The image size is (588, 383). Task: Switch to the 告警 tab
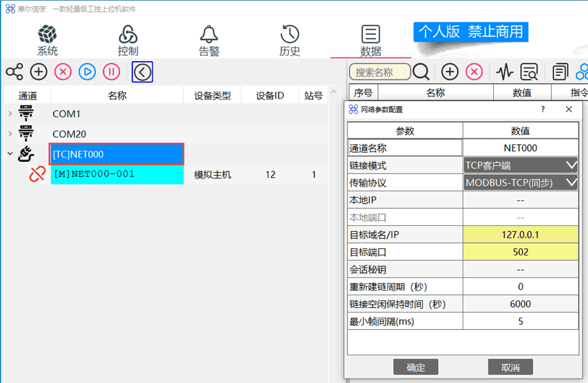click(x=209, y=41)
